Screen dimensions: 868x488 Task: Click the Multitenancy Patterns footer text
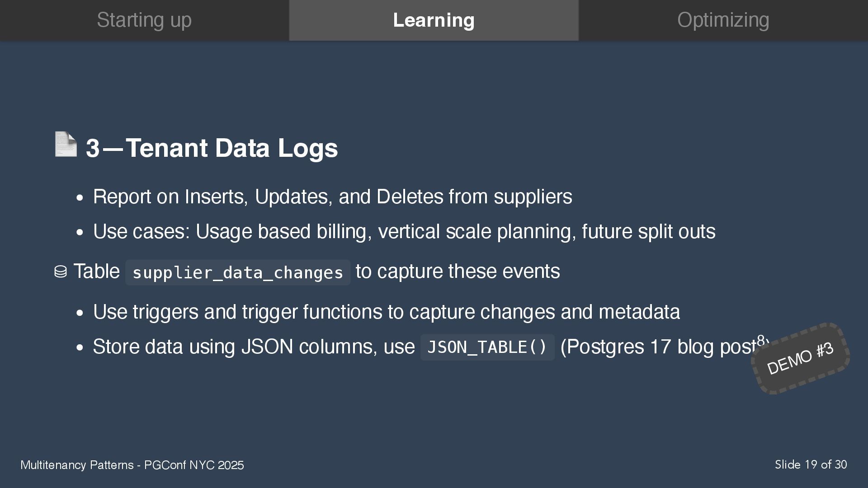point(77,465)
